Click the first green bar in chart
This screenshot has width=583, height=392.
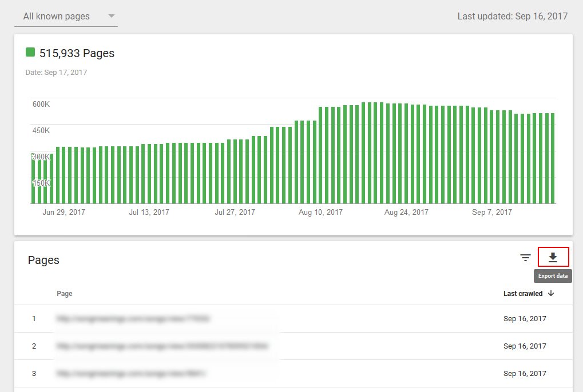coord(33,178)
